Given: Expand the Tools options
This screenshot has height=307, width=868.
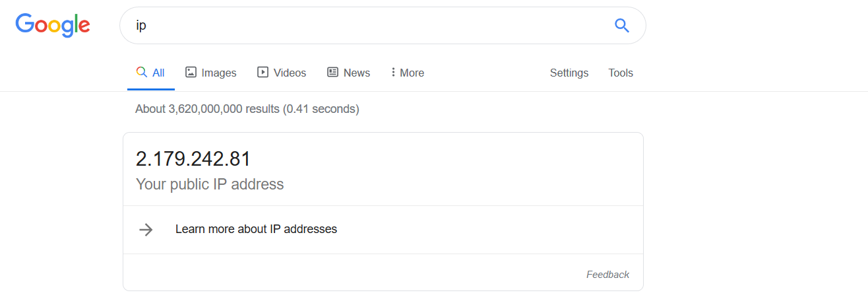Looking at the screenshot, I should [x=620, y=73].
